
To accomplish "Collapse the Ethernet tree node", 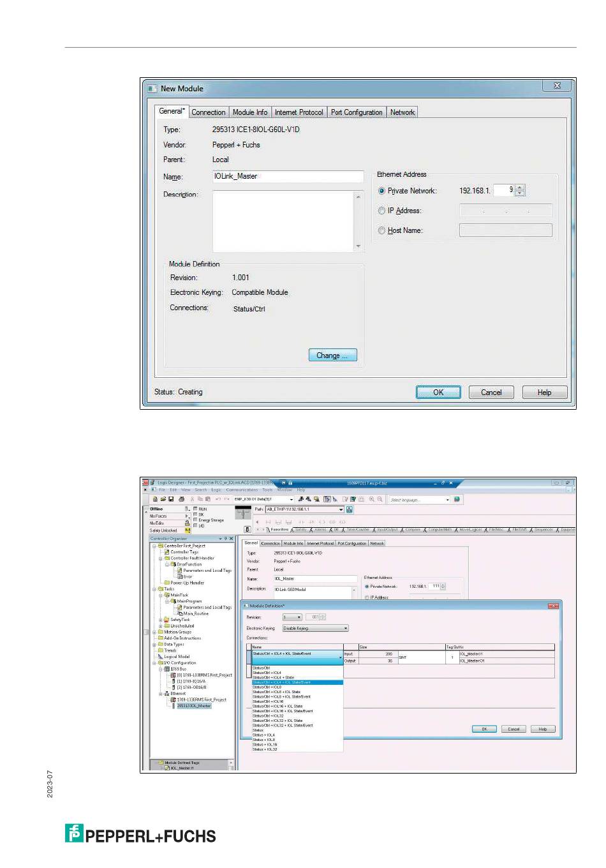I will click(x=160, y=693).
